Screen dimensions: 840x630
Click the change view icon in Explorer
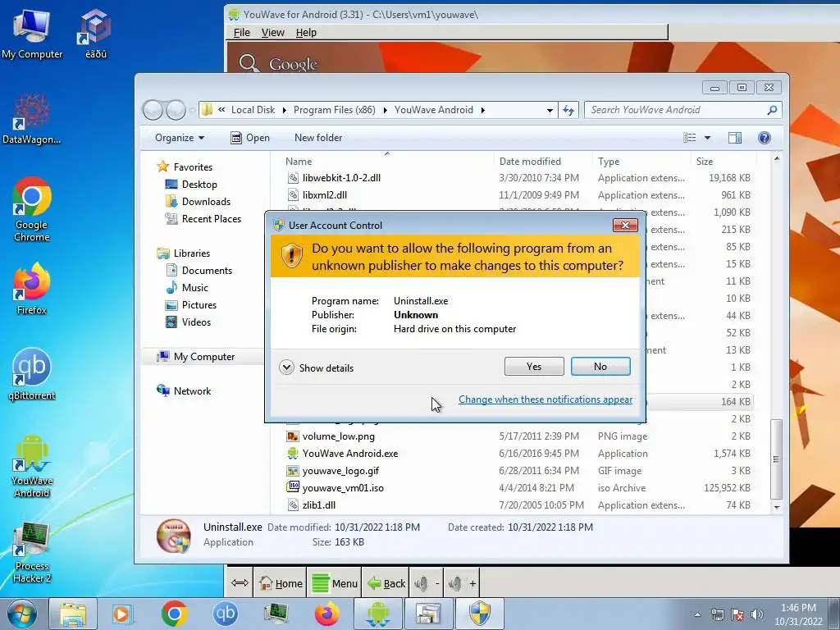pyautogui.click(x=689, y=138)
